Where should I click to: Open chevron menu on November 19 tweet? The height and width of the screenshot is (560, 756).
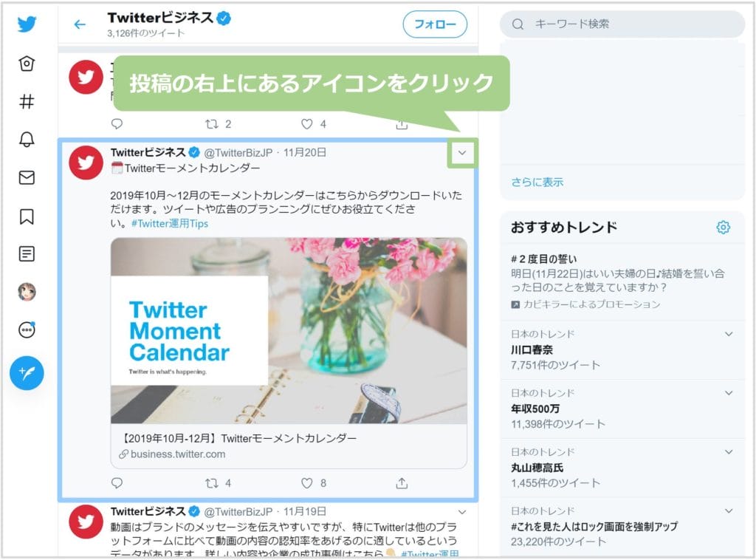[x=462, y=512]
